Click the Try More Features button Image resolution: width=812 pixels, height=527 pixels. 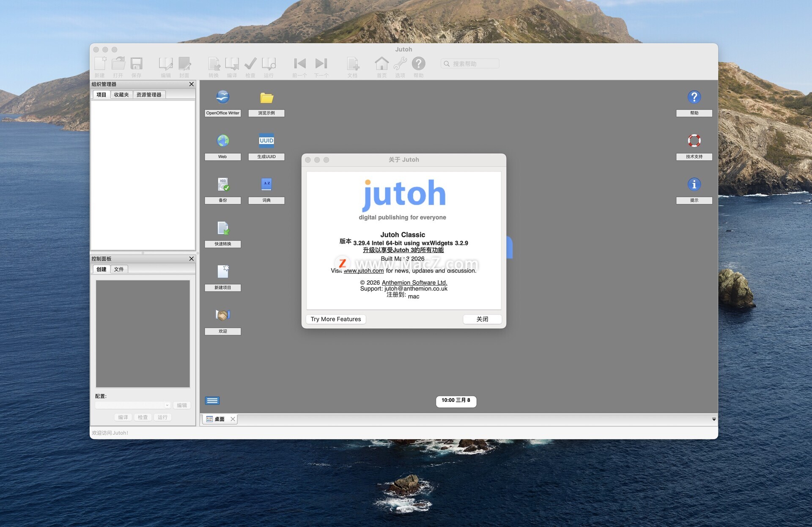[336, 319]
